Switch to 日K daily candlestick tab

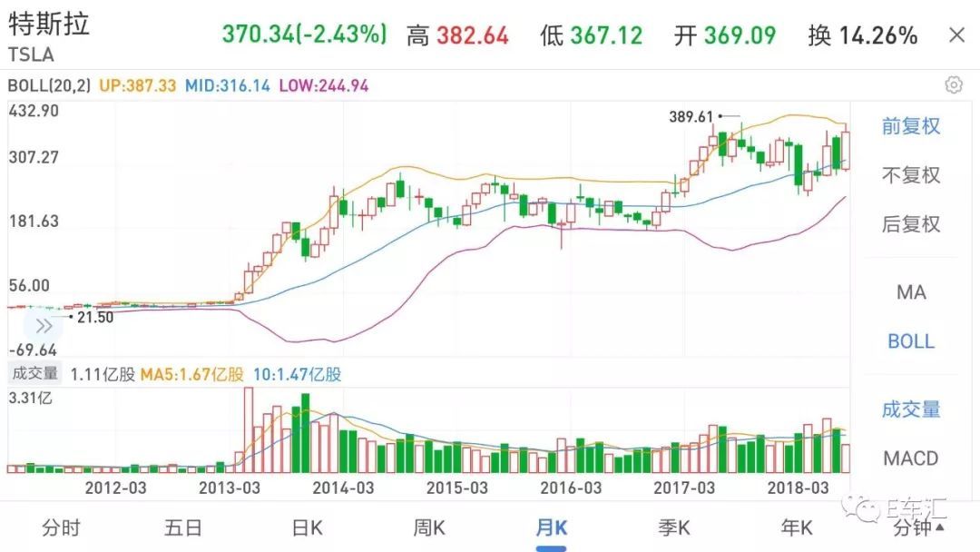click(307, 527)
